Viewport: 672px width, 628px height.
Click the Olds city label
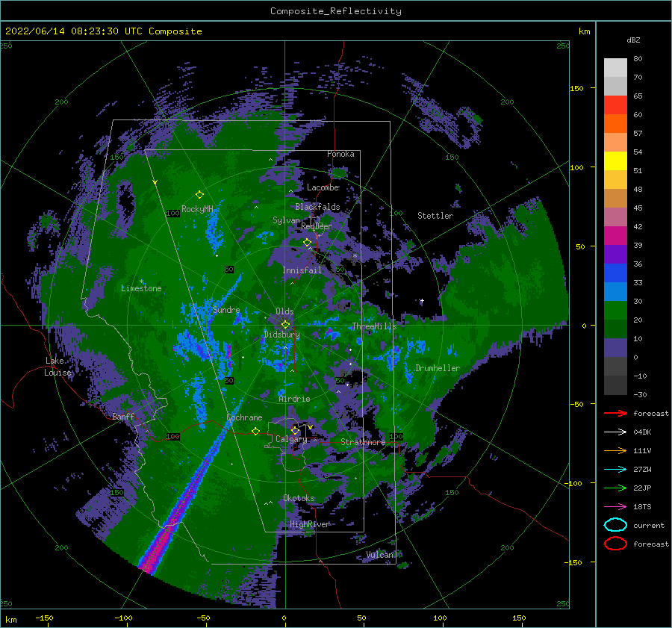pos(284,311)
